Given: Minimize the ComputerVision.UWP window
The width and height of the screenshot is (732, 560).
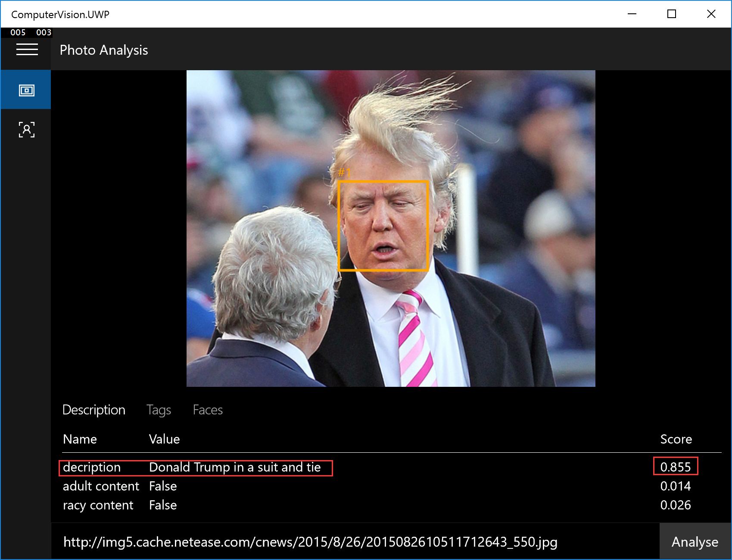Looking at the screenshot, I should pos(632,14).
